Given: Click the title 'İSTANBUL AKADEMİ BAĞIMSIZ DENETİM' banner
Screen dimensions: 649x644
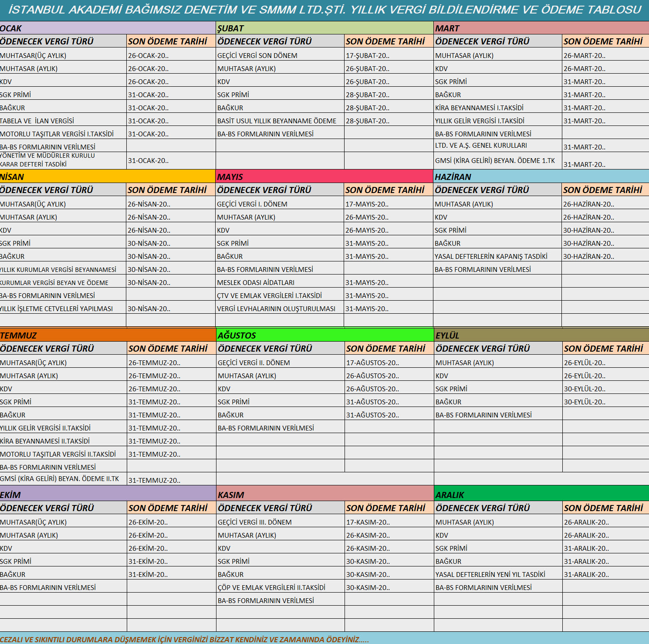Looking at the screenshot, I should [324, 10].
